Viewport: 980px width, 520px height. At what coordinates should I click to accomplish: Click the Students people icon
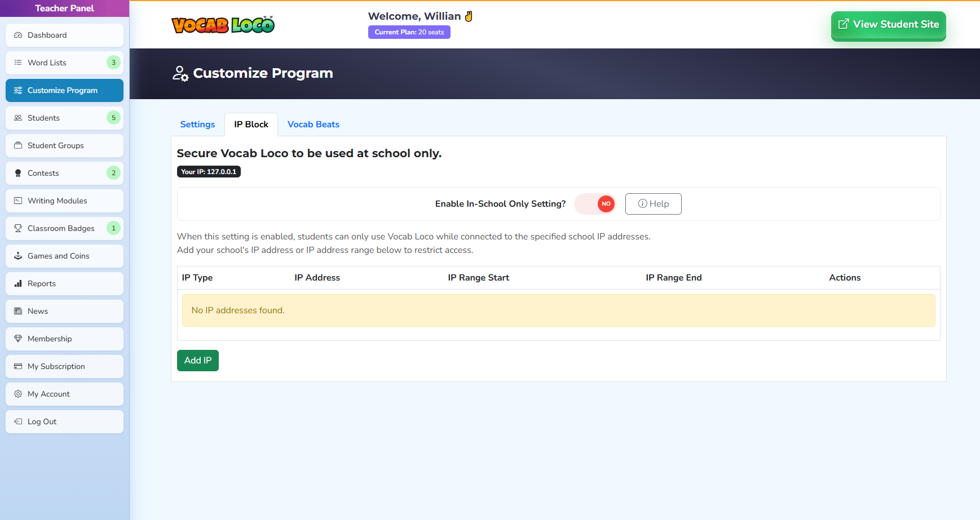18,118
